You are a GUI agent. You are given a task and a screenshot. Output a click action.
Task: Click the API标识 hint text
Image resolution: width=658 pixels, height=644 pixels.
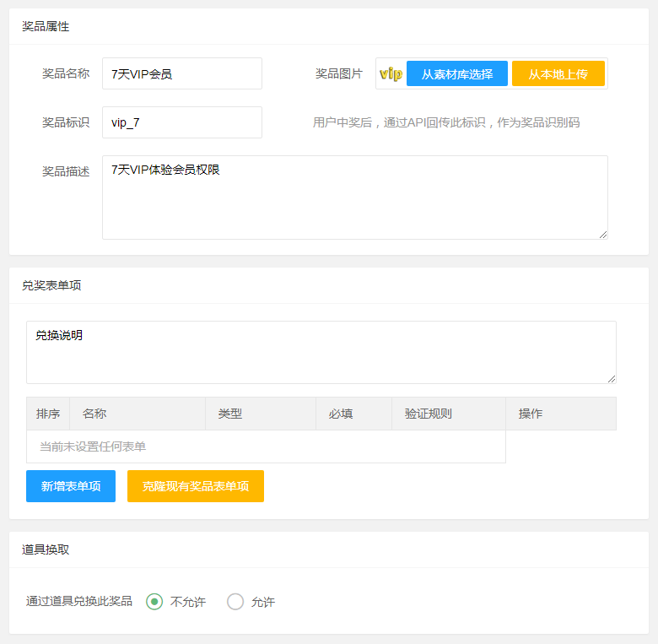(446, 122)
